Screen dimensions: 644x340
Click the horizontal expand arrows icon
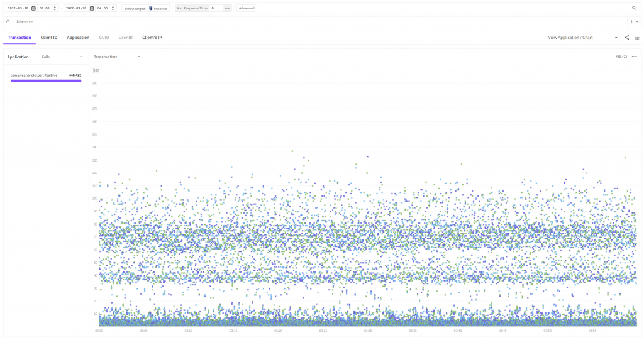(x=634, y=57)
